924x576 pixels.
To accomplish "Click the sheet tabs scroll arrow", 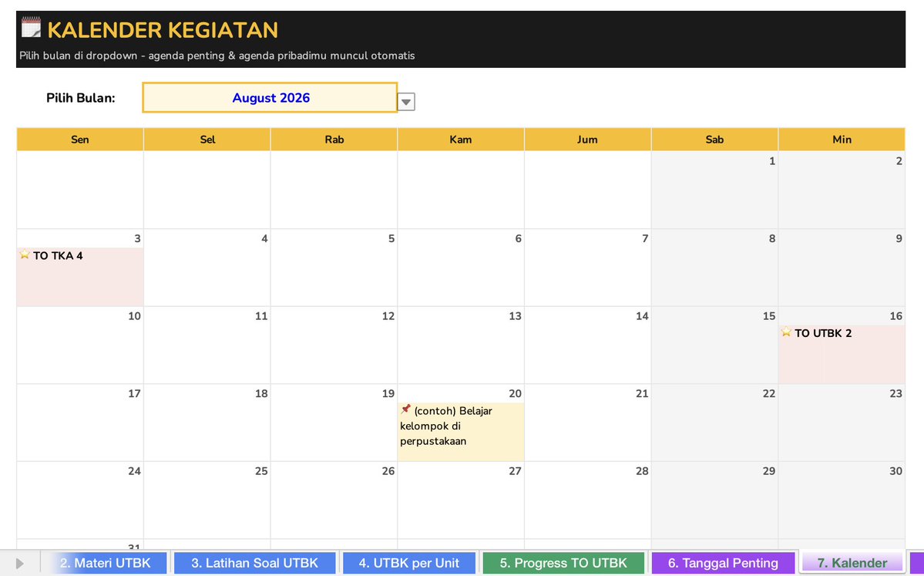I will point(20,563).
